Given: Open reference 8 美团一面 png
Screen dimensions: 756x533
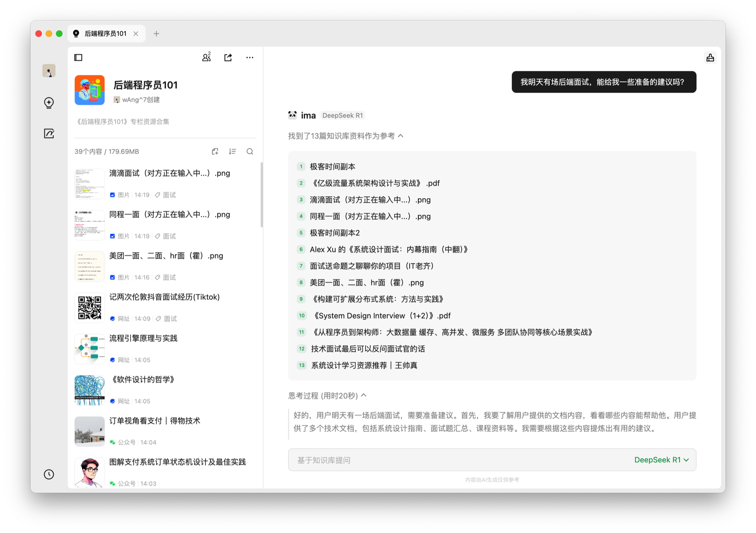Looking at the screenshot, I should (366, 283).
